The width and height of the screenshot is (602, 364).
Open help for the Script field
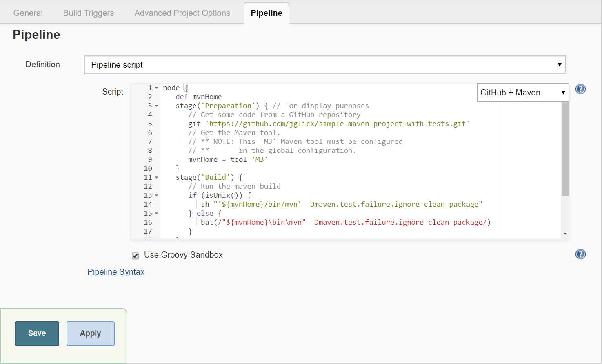(580, 89)
